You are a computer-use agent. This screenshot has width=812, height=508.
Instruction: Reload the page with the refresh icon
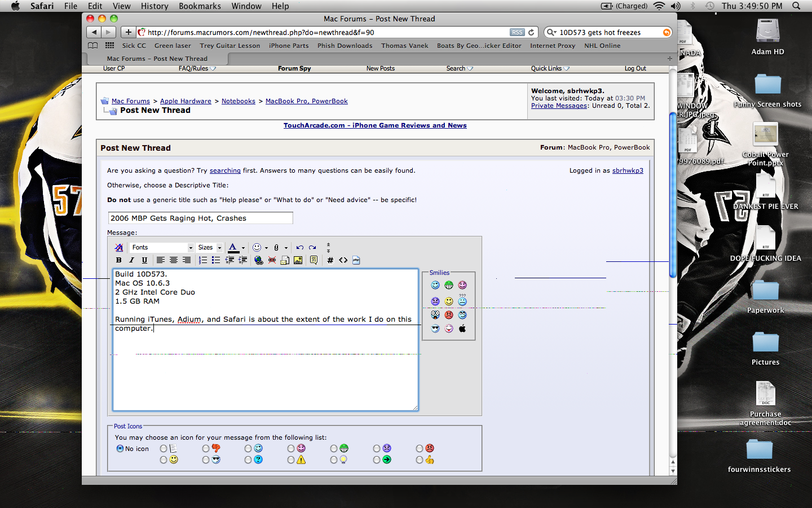[531, 33]
